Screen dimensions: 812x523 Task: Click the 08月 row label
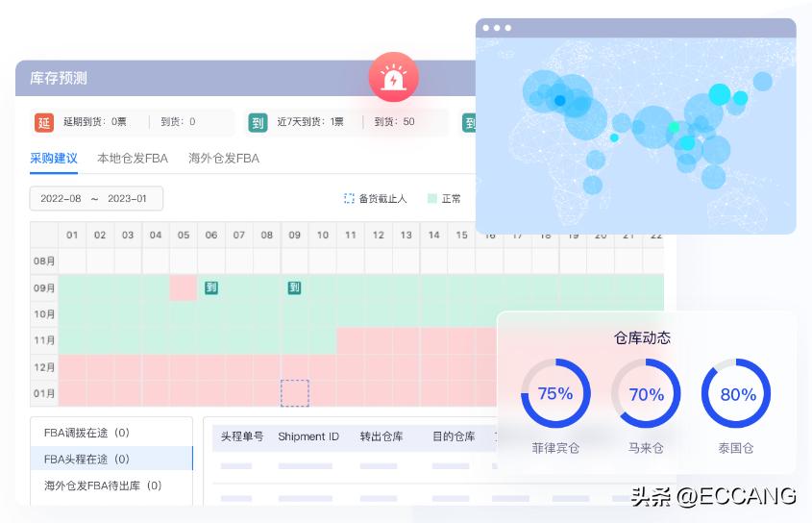[44, 261]
